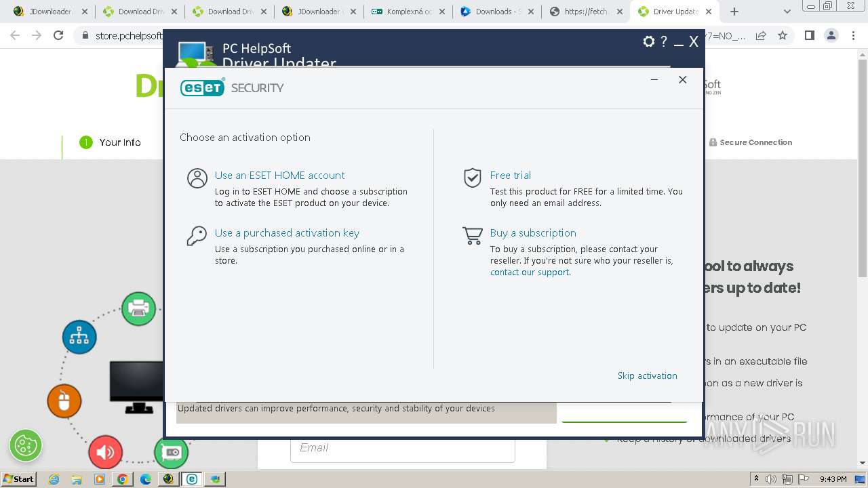Viewport: 868px width, 488px height.
Task: Click the Secure Connection label
Action: point(750,142)
